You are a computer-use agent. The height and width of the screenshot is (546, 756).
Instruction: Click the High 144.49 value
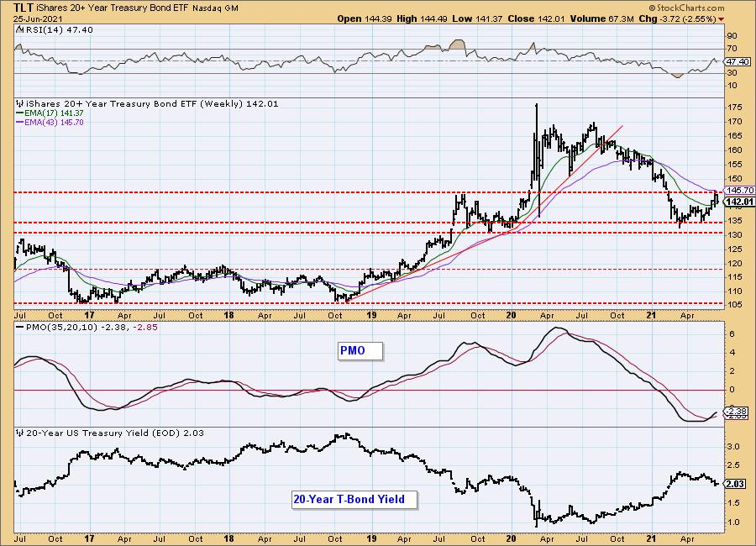point(423,18)
